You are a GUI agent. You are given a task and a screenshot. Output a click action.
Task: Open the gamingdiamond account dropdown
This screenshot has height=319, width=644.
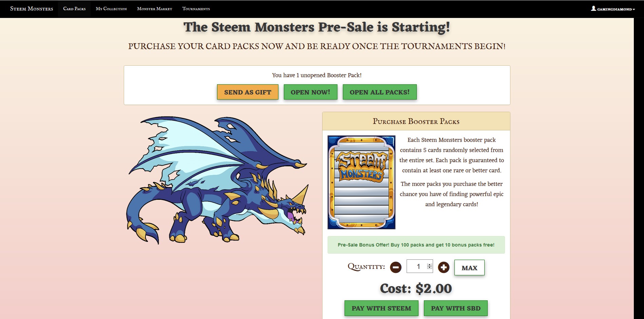[x=613, y=9]
